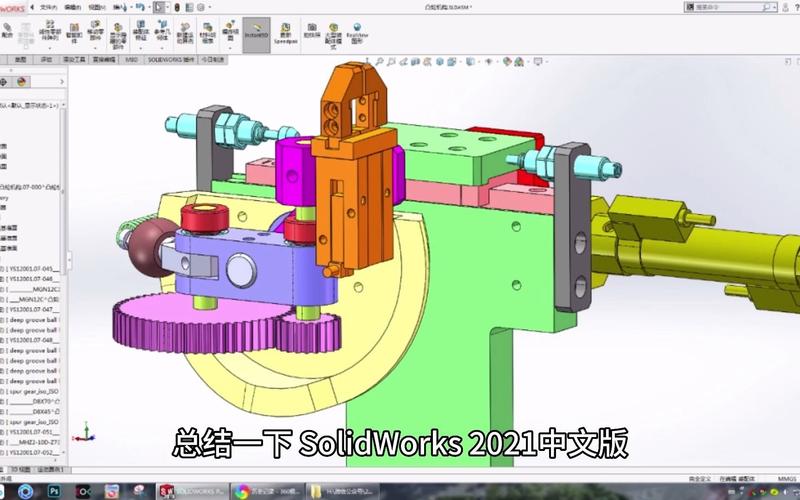Click the Take Snapshot tool
The width and height of the screenshot is (800, 500).
tap(312, 31)
